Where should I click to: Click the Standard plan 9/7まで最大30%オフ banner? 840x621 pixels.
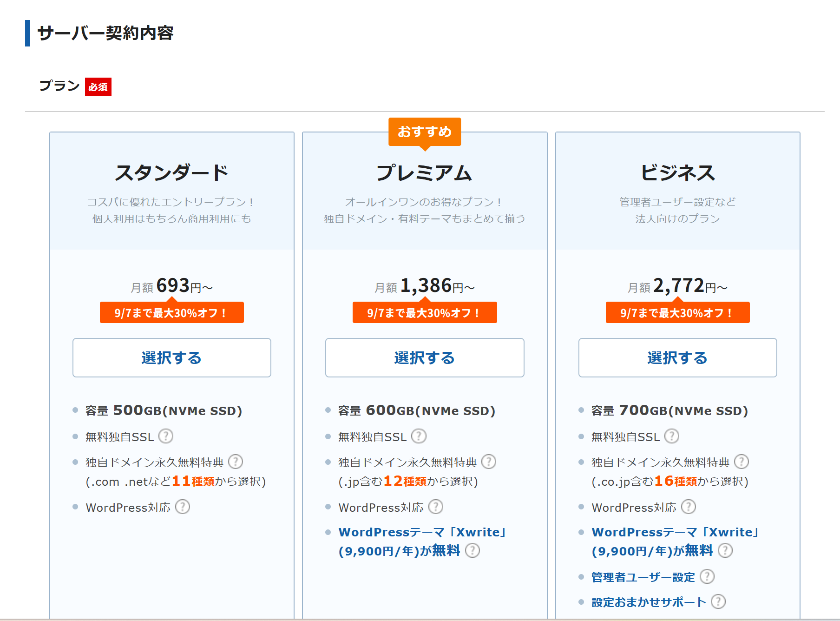pyautogui.click(x=172, y=312)
